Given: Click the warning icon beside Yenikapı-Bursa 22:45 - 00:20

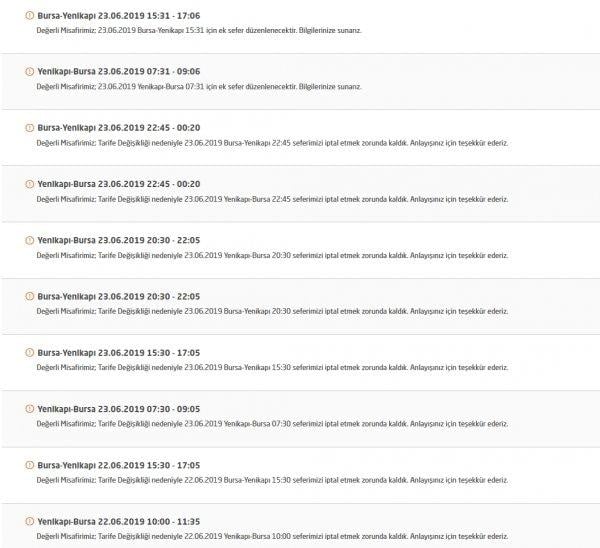Looking at the screenshot, I should tap(27, 184).
